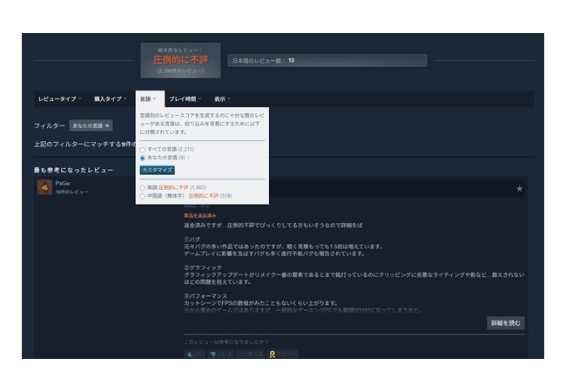Click the 圧倒的に不評 overall review summary
Viewport: 566px width, 392px height.
coord(180,60)
